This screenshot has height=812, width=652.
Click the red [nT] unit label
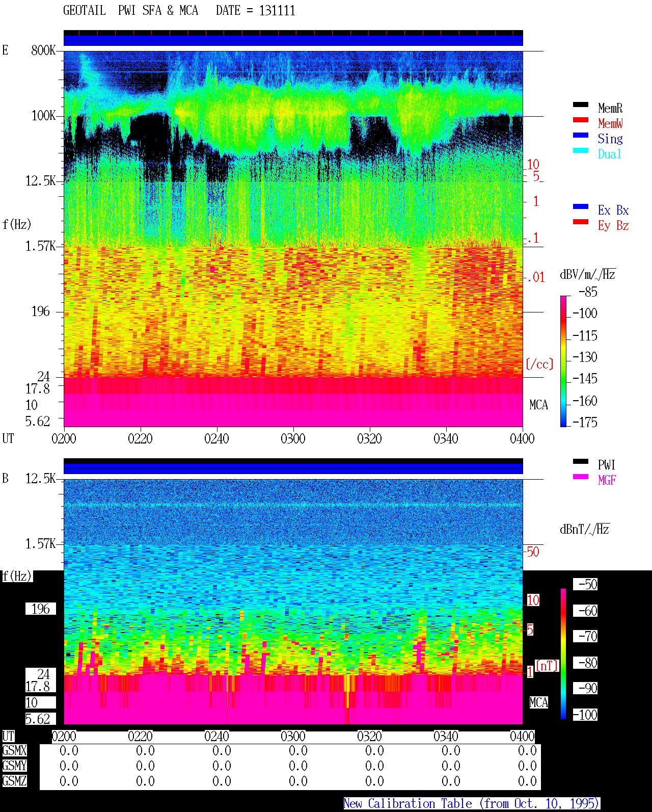[x=547, y=666]
